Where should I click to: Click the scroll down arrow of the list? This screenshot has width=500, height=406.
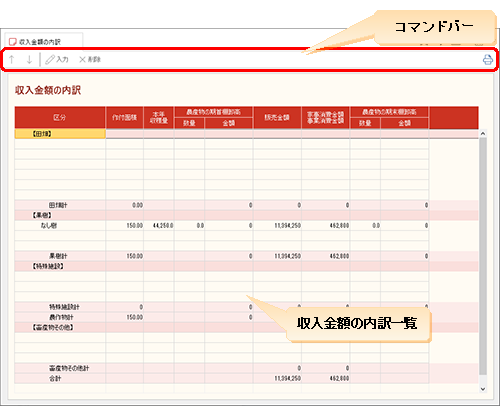pyautogui.click(x=483, y=389)
